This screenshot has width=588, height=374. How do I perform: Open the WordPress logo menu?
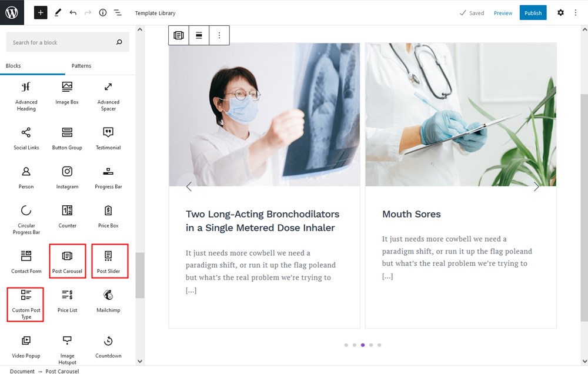(x=12, y=12)
